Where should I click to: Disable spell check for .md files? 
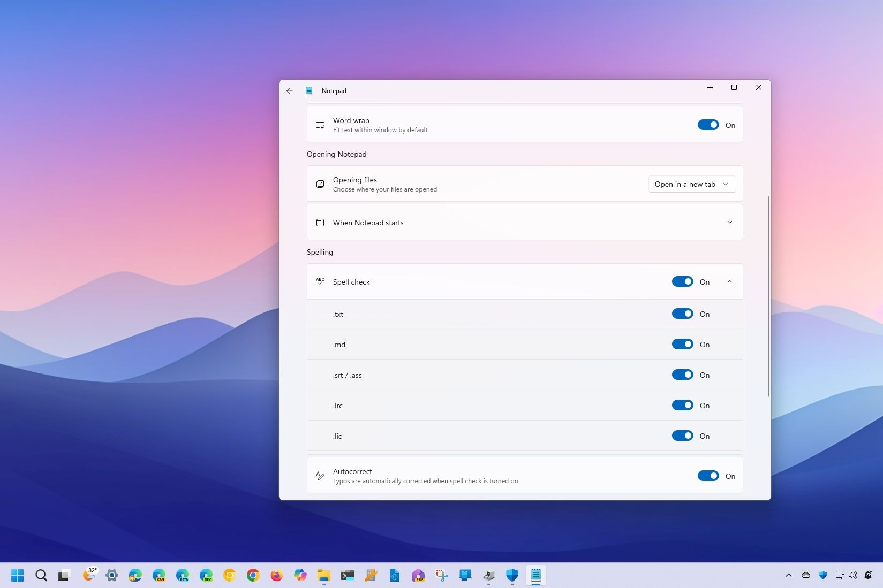point(682,344)
